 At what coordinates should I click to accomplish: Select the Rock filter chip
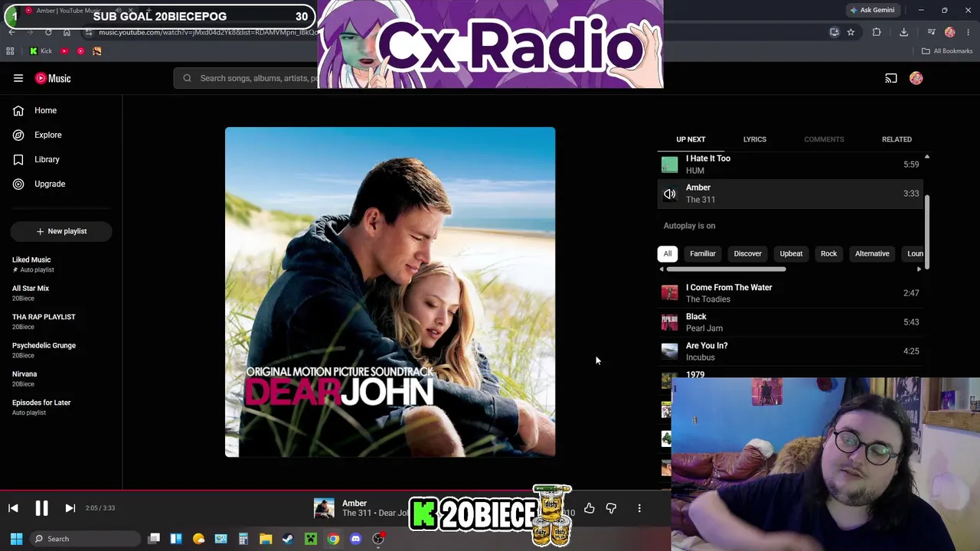829,254
